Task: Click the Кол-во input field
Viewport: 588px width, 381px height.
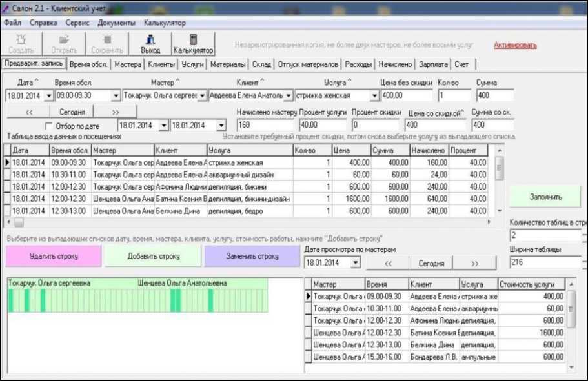Action: pyautogui.click(x=454, y=95)
